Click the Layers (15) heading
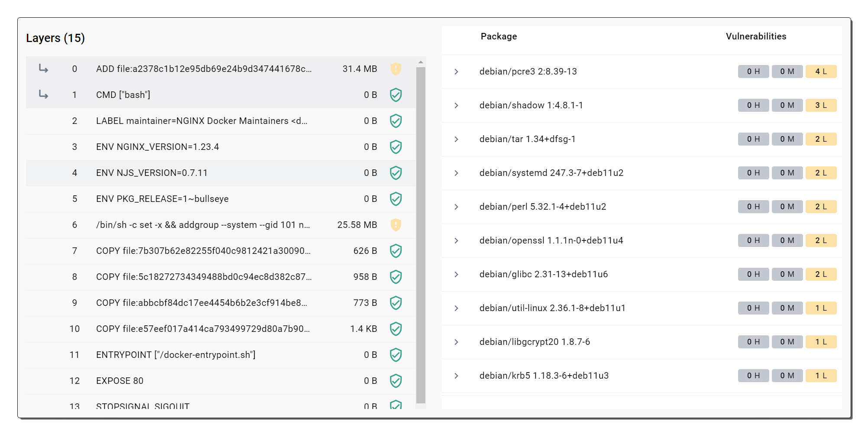Image resolution: width=868 pixels, height=435 pixels. (55, 38)
